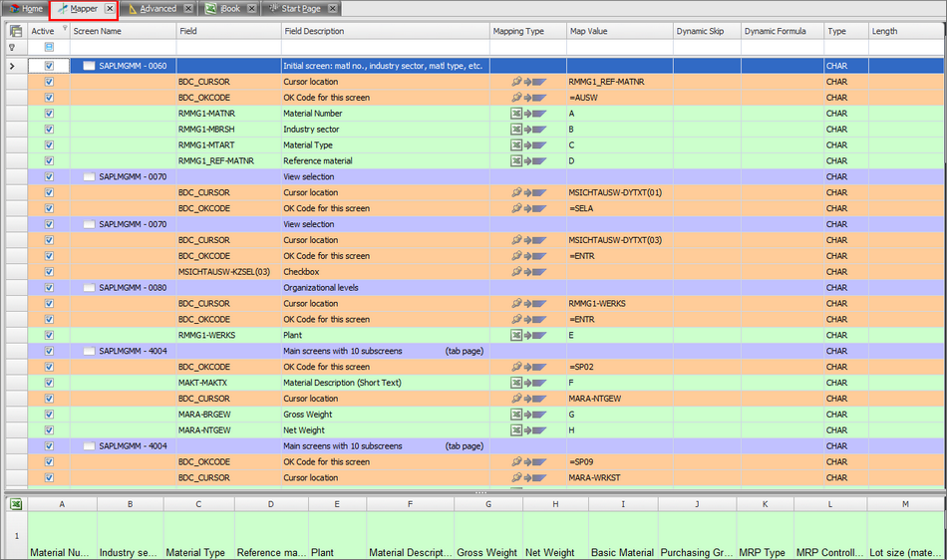Screen dimensions: 947x560
Task: Expand row indicator arrow for the selected row
Action: click(12, 66)
